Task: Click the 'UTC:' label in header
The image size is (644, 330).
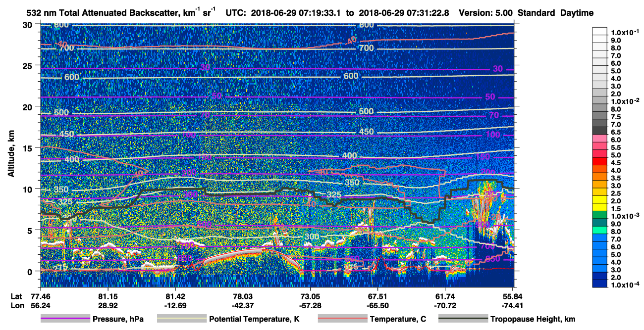Action: pyautogui.click(x=235, y=13)
